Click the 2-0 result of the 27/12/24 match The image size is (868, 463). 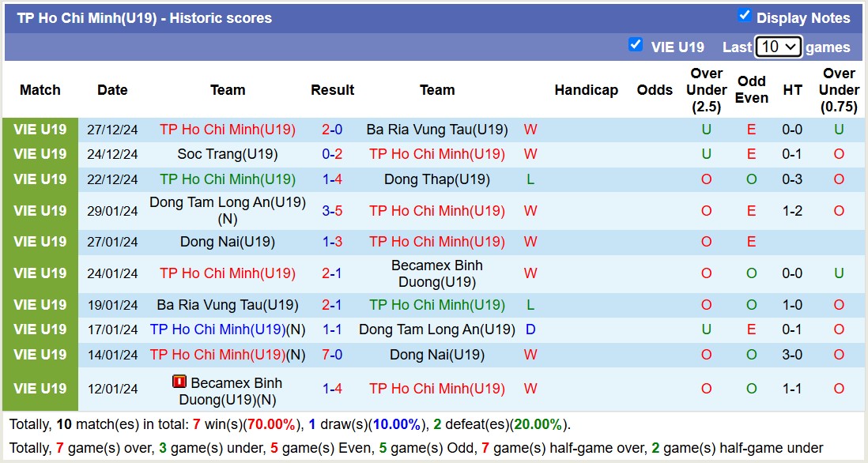click(x=332, y=129)
